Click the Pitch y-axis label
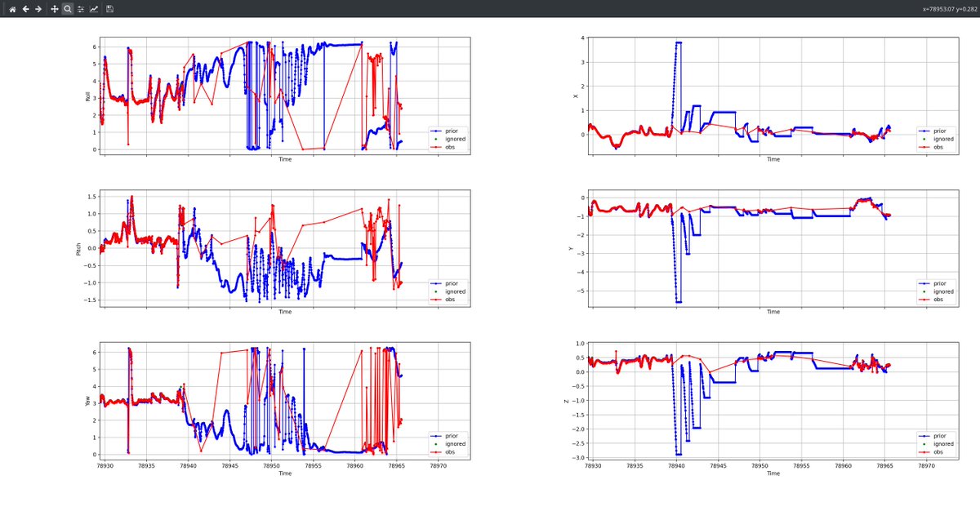The image size is (980, 520). 79,249
